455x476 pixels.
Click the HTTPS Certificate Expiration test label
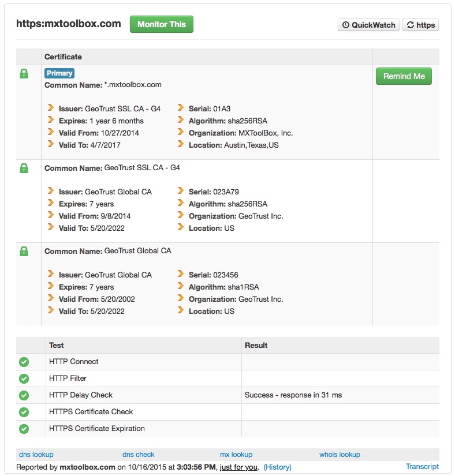coord(97,428)
